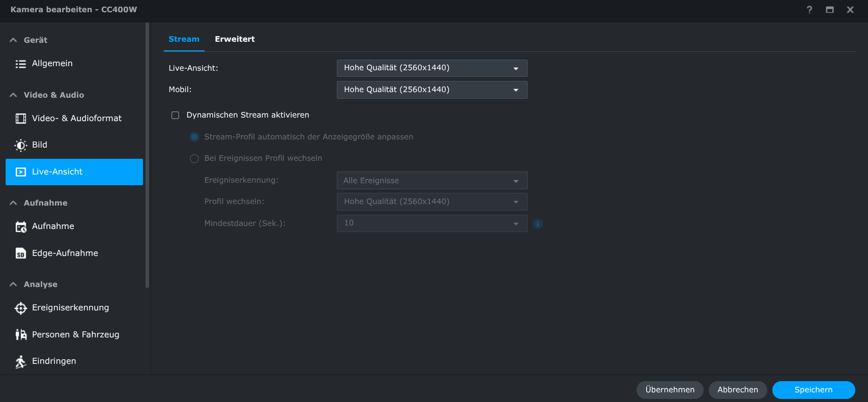Open the Live-Ansicht quality dropdown
This screenshot has height=402, width=868.
(431, 68)
